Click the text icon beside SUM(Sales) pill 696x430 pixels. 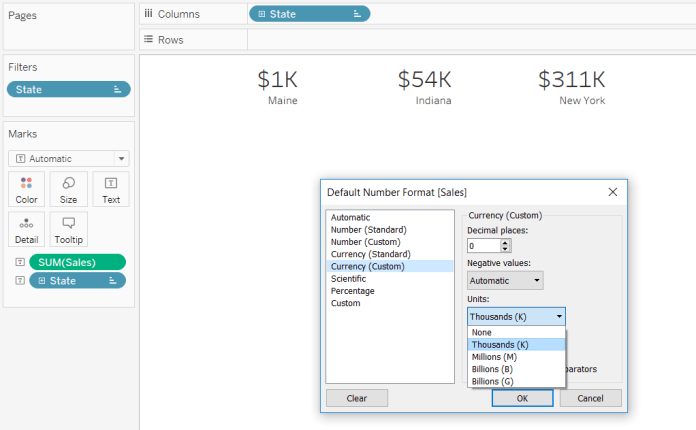[x=17, y=262]
